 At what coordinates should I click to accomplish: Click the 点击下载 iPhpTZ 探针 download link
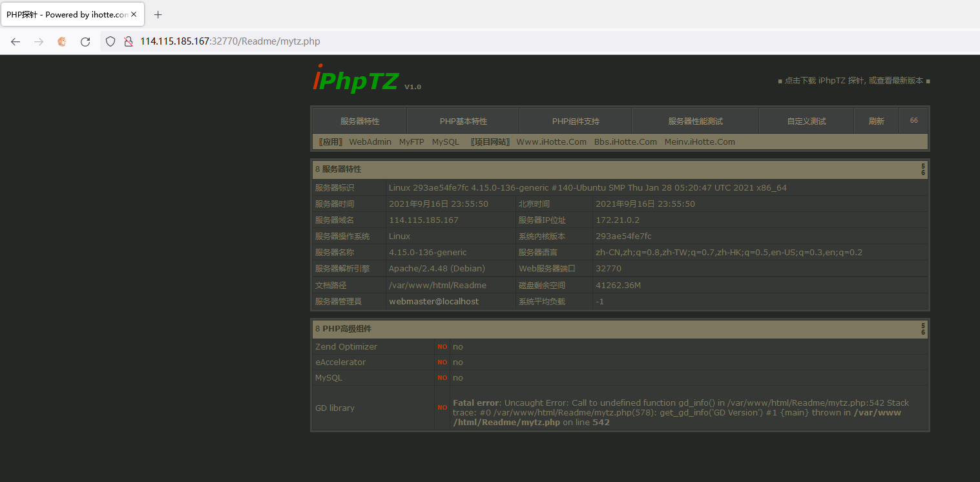click(x=854, y=81)
